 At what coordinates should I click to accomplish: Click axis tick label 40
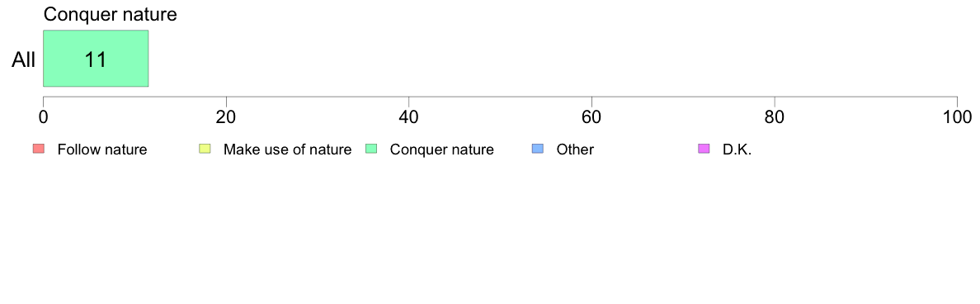408,116
